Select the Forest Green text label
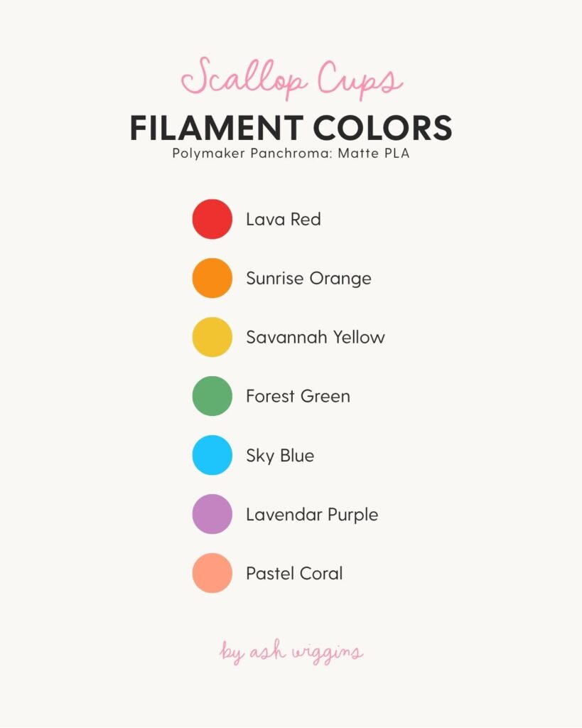 coord(298,396)
